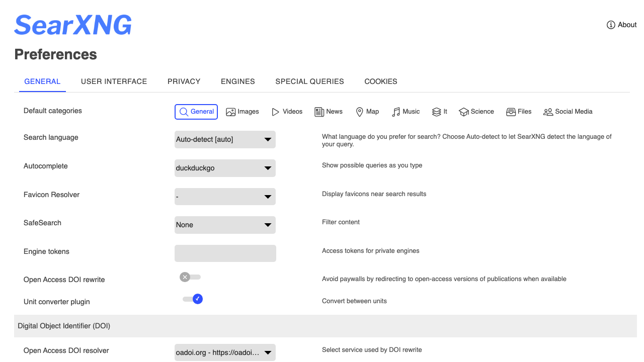Click the 'SafeSearch' label

tap(42, 223)
